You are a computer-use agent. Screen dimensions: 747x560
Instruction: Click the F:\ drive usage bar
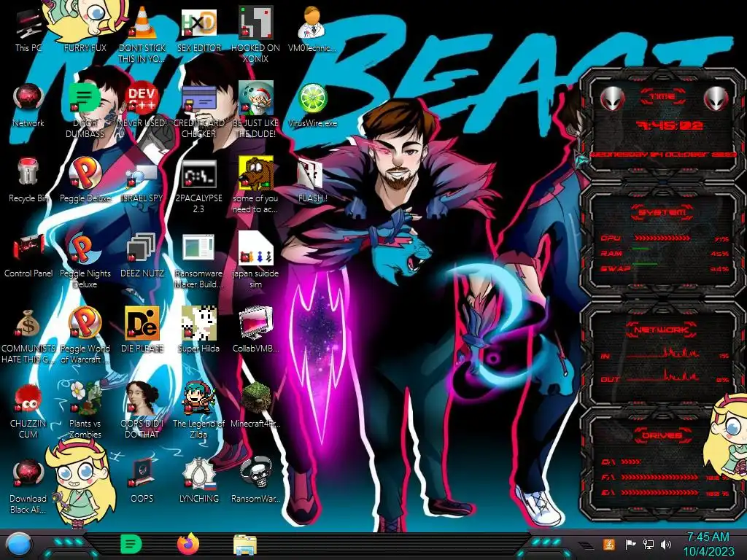click(659, 477)
